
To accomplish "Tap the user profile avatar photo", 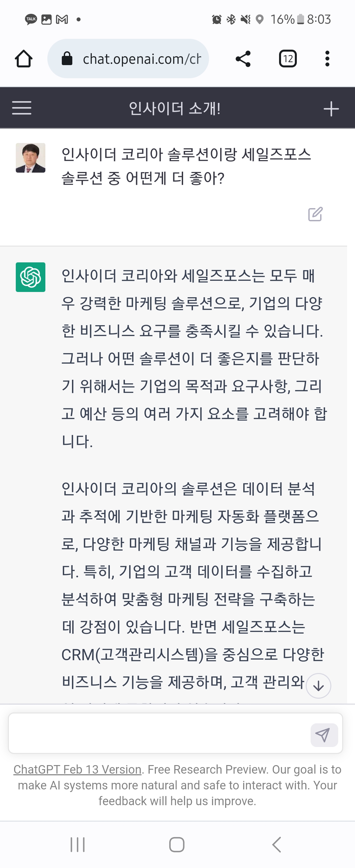I will 31,158.
